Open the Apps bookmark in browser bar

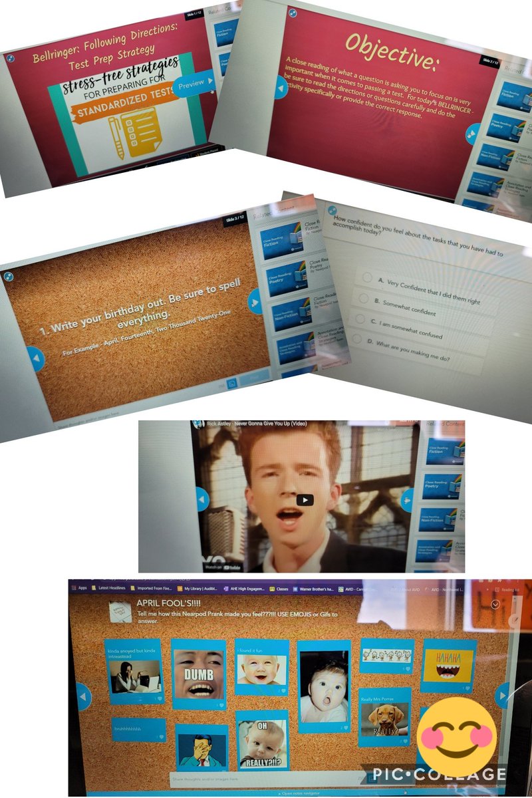(x=78, y=588)
